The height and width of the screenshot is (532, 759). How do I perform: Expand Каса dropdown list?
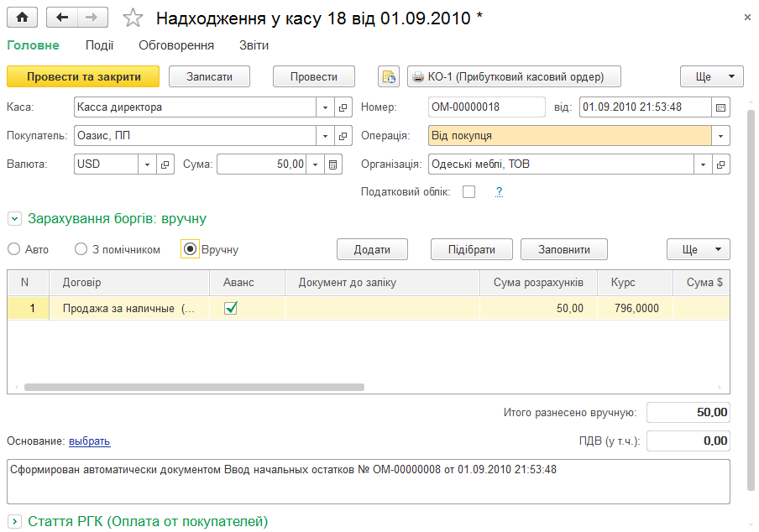(x=325, y=107)
